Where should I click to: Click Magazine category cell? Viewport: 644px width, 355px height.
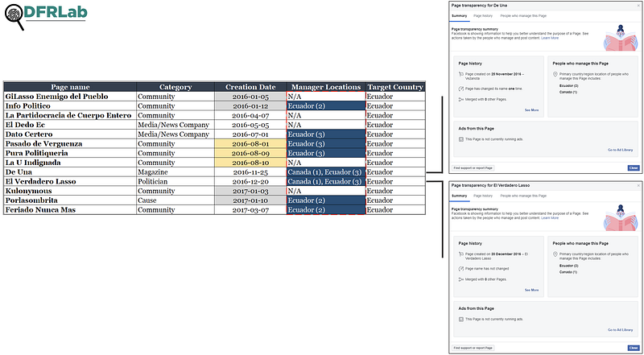pyautogui.click(x=175, y=172)
